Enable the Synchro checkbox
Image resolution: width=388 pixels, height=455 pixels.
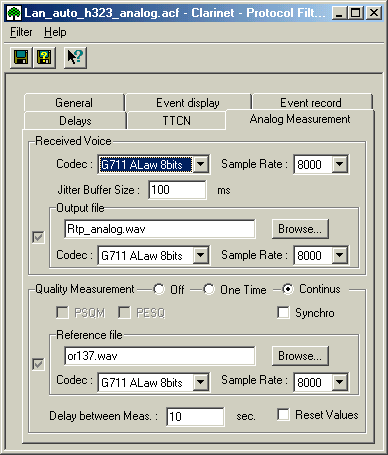tap(283, 313)
